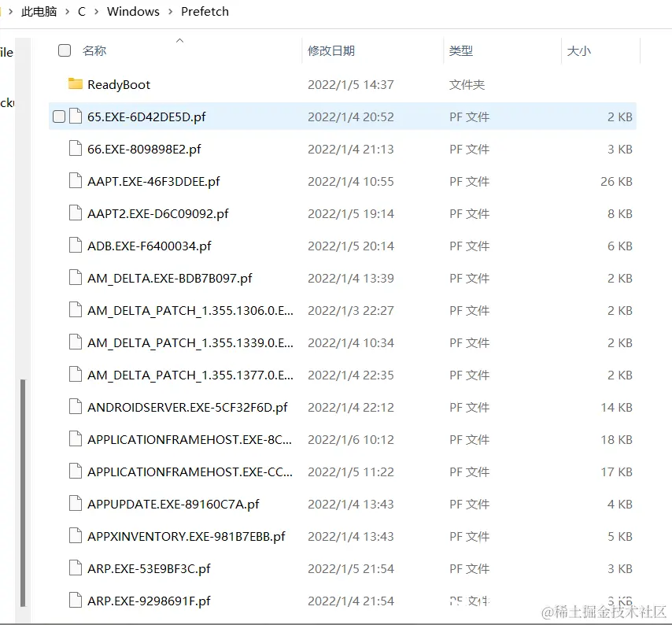This screenshot has height=625, width=672.
Task: Click file icon of 65.EXE-6D42DE5D.pf
Action: [76, 116]
